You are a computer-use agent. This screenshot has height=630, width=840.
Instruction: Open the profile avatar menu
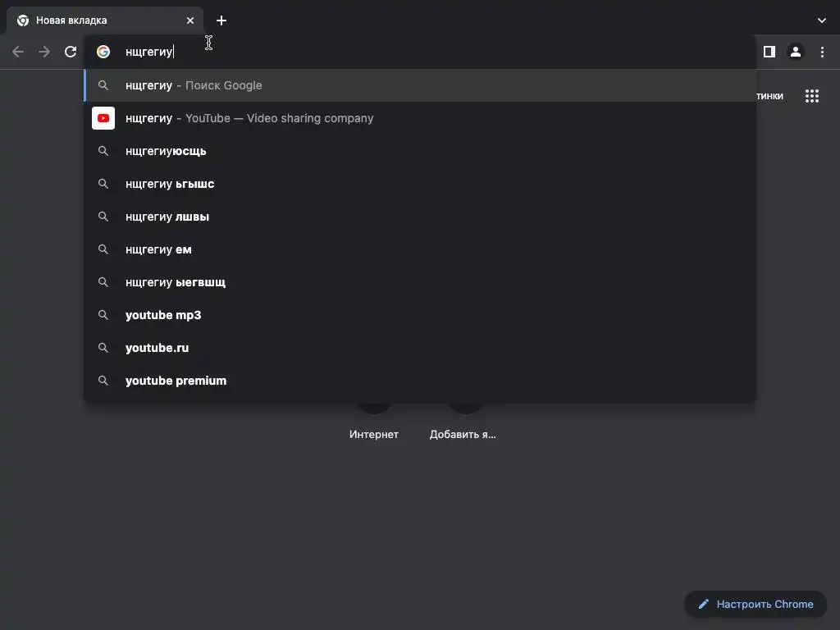795,52
